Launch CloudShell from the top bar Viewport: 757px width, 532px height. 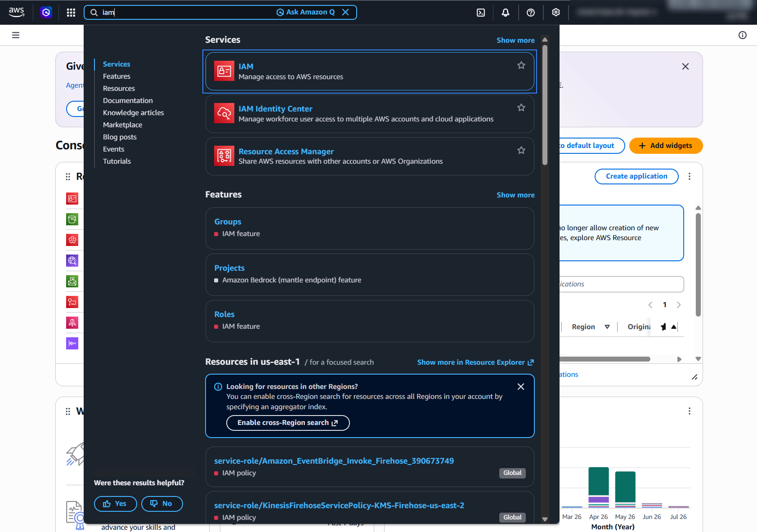point(481,13)
